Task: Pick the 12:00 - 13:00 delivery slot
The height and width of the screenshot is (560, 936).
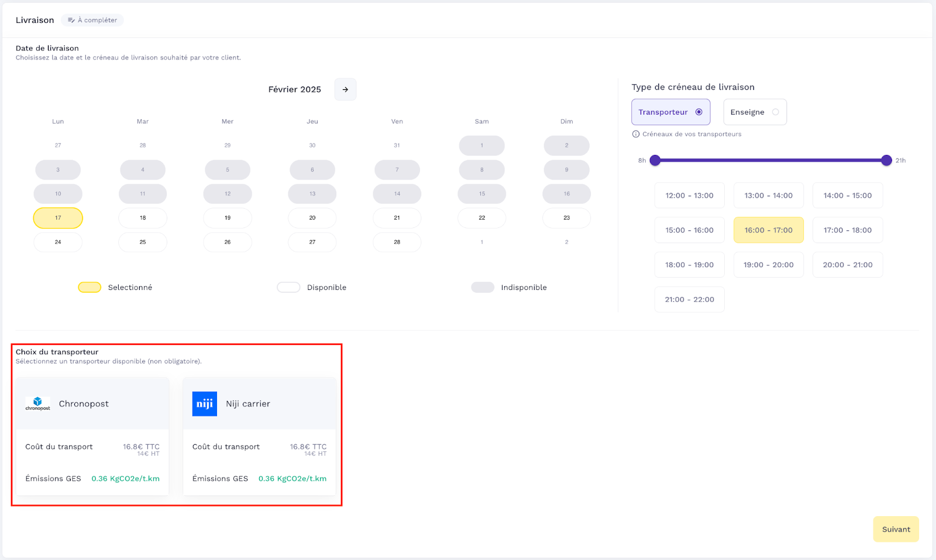Action: pos(689,196)
